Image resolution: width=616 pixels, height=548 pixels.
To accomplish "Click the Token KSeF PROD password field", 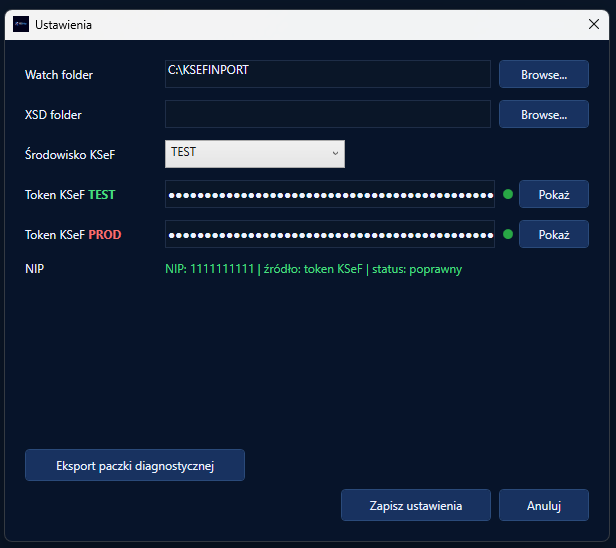I will pyautogui.click(x=330, y=234).
